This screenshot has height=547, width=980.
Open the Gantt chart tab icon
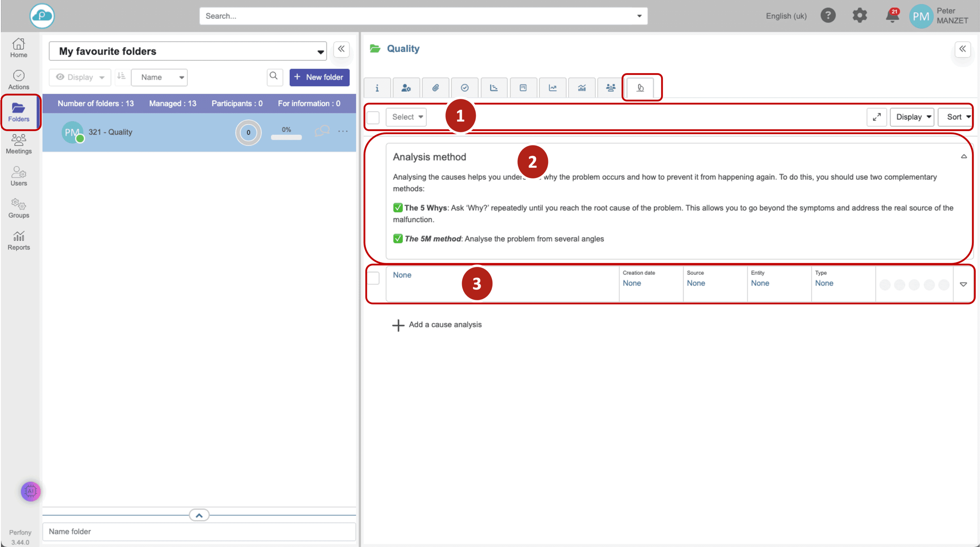pyautogui.click(x=494, y=88)
